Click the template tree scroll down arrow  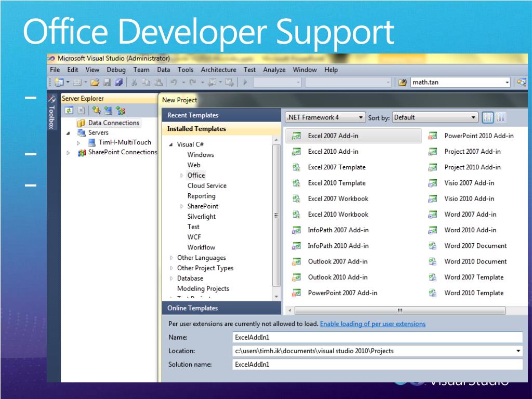276,297
